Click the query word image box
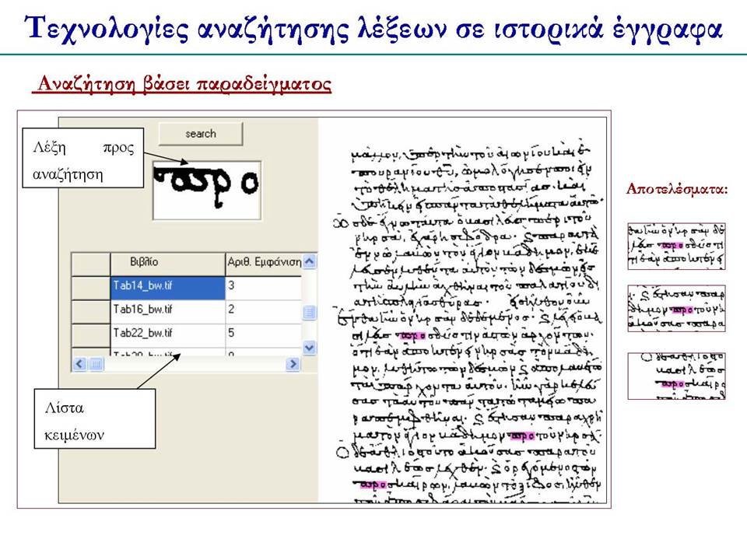 207,191
